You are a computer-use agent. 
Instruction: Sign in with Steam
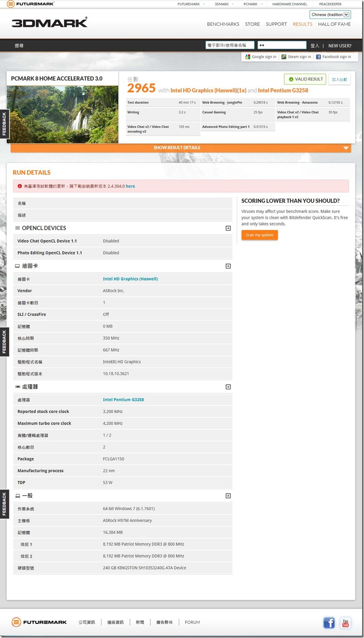296,57
